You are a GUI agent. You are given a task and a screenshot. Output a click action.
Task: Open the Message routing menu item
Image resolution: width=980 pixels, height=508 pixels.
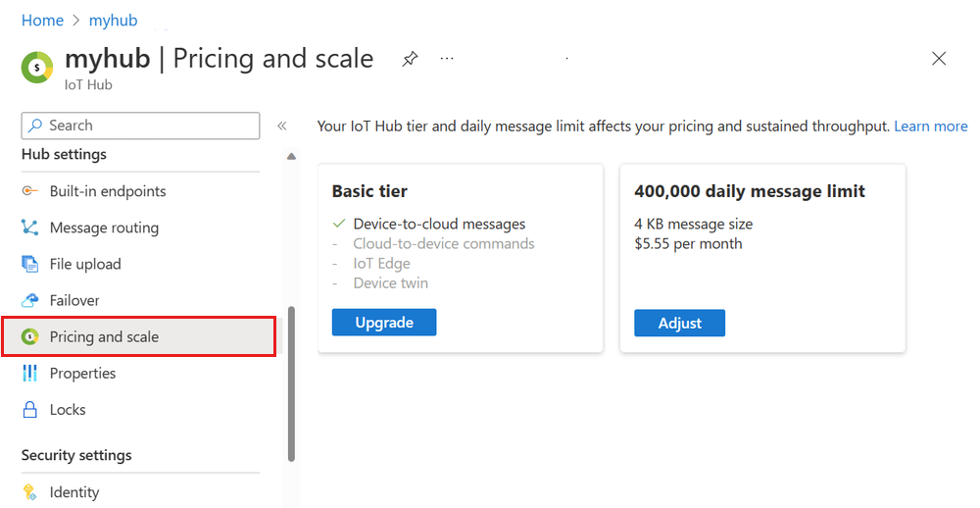pos(104,228)
